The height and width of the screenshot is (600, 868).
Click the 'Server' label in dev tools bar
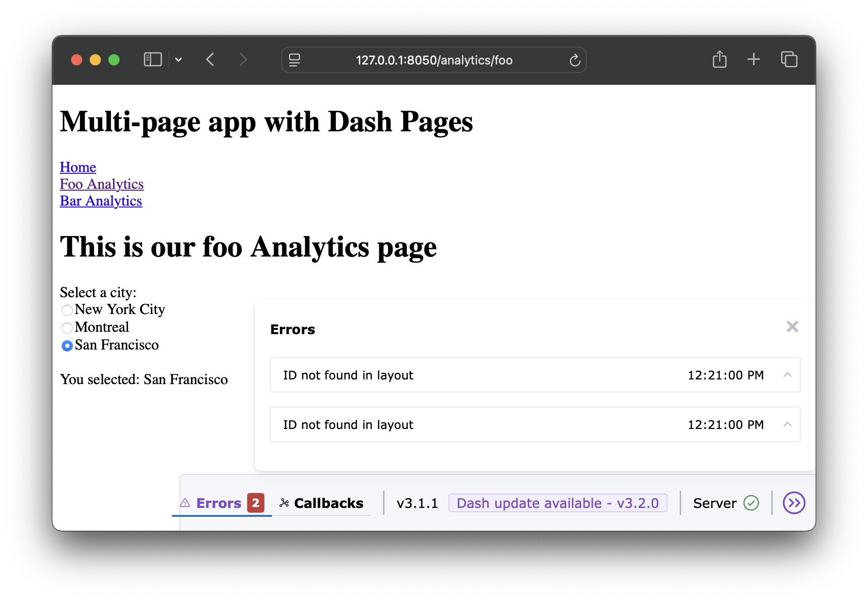click(x=715, y=503)
